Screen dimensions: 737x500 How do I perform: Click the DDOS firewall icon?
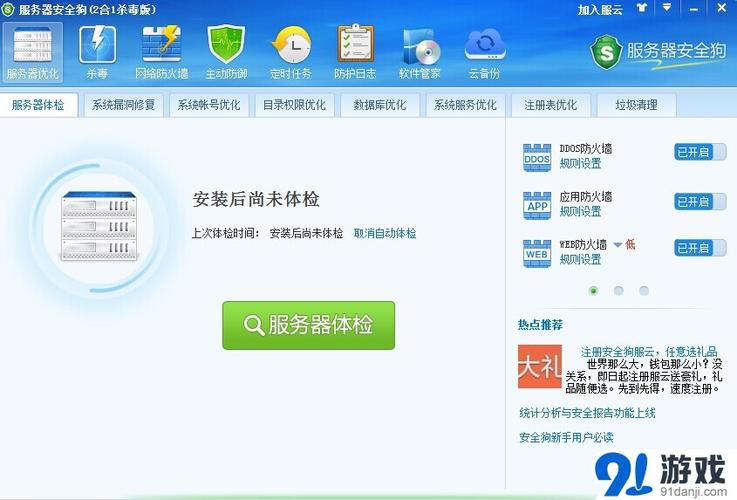537,158
